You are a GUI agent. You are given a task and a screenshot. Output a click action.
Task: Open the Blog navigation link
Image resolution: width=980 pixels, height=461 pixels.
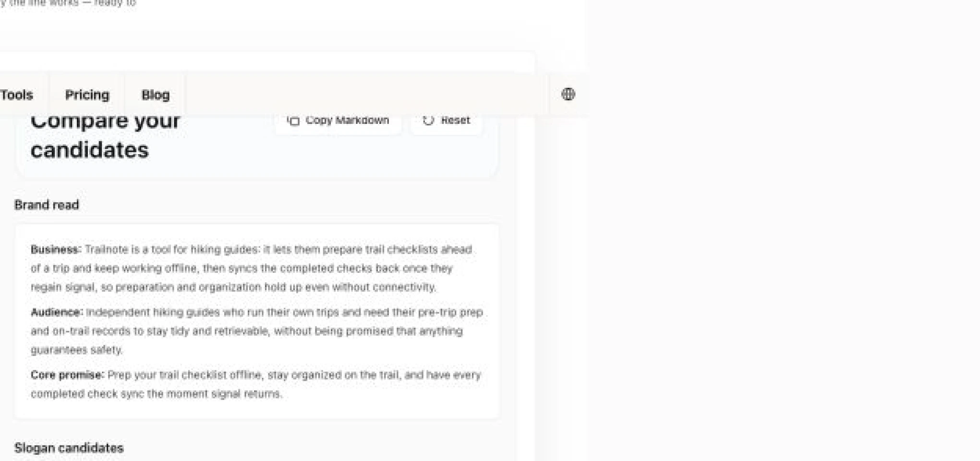click(x=156, y=95)
